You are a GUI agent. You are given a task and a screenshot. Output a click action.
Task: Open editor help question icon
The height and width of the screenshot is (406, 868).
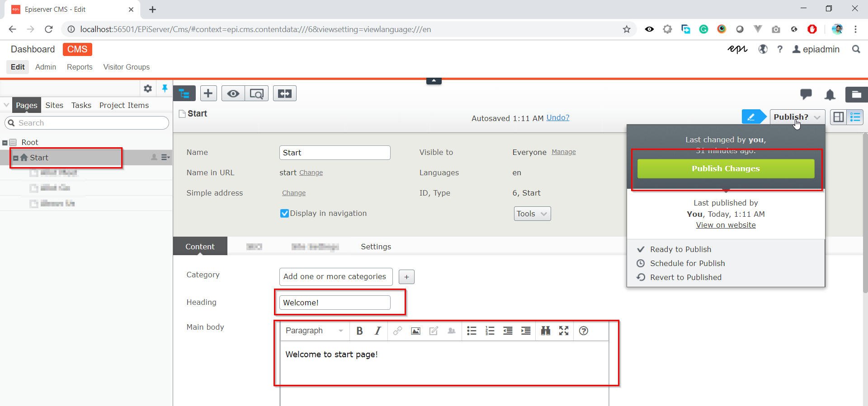tap(584, 331)
